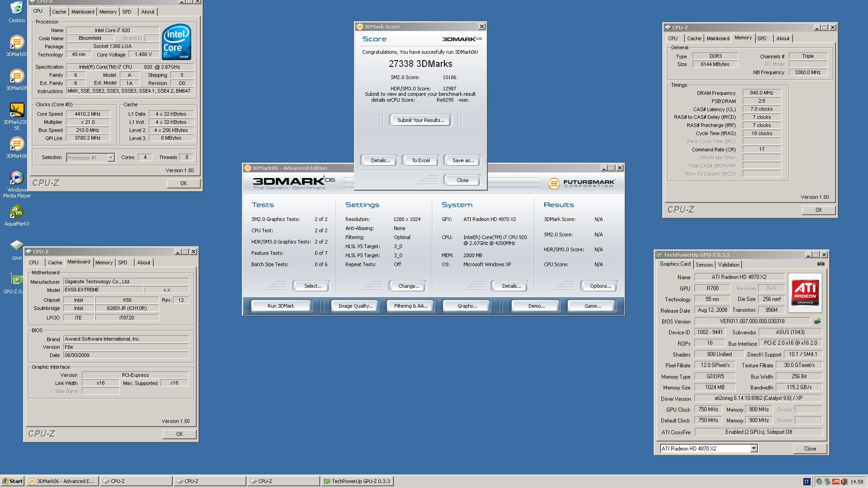Click the Core Speed value 4410.2 MHz
868x488 pixels.
[88, 114]
